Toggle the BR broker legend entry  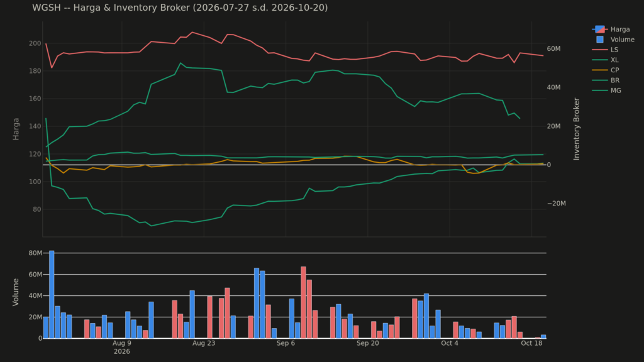coord(606,80)
